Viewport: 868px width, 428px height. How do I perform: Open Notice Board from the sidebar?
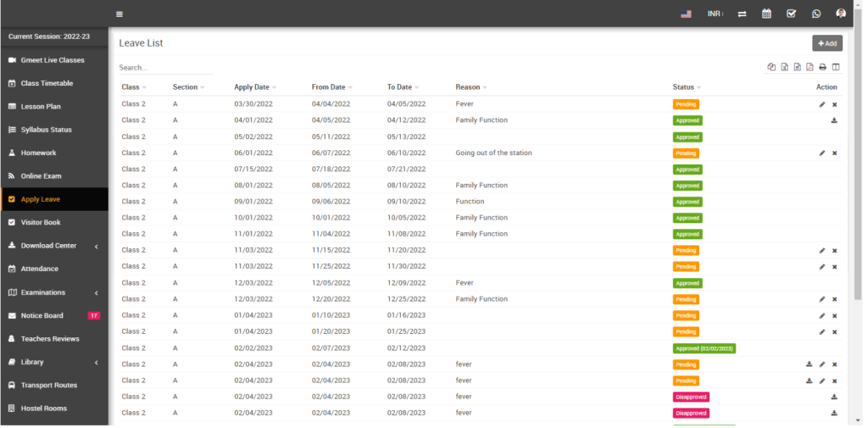tap(42, 315)
